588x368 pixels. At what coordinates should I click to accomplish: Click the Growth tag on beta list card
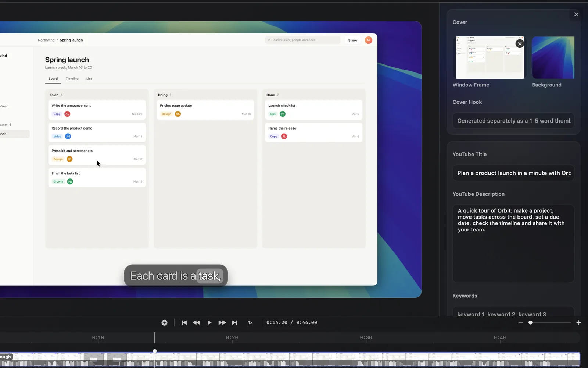[x=58, y=181]
